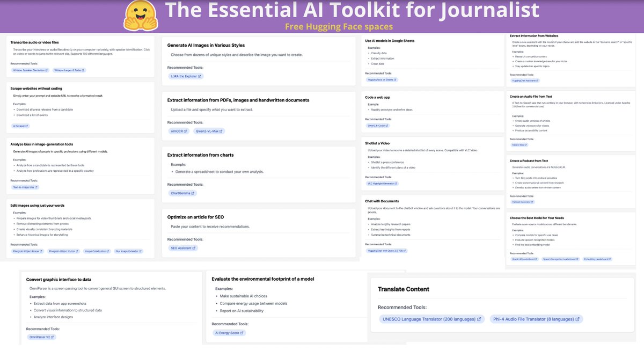Open the LoRA the Explorer tool
The width and height of the screenshot is (644, 358).
pyautogui.click(x=186, y=76)
